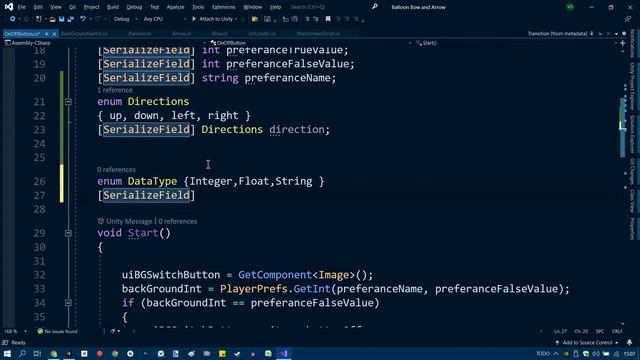Open the Debug configuration dropdown
The height and width of the screenshot is (360, 640).
coord(125,19)
